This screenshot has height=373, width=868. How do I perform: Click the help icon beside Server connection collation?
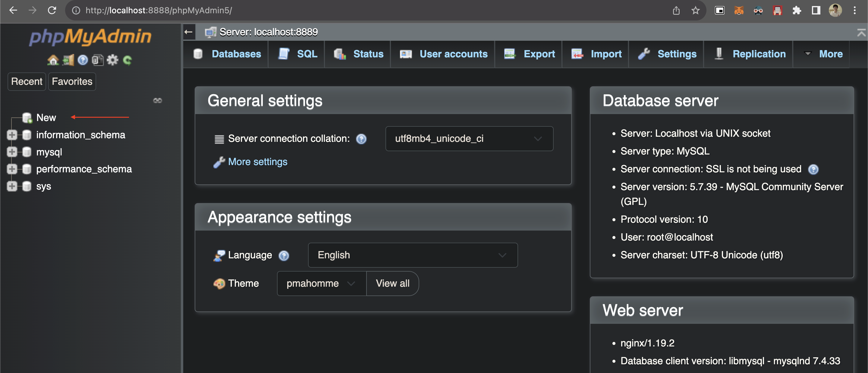[361, 139]
